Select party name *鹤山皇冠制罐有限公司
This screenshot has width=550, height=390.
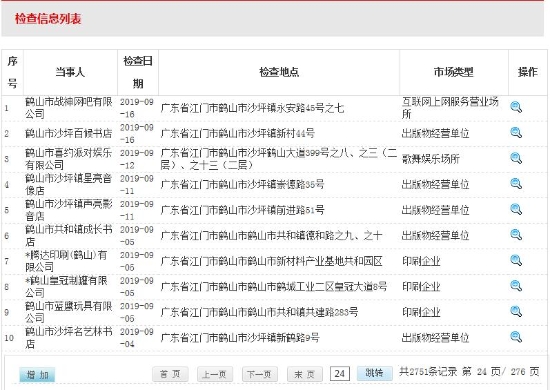coord(66,286)
